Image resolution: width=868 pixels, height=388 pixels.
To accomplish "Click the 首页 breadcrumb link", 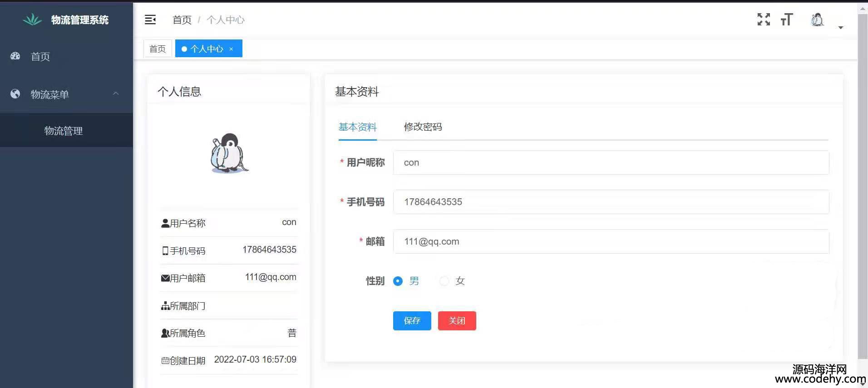I will pos(182,20).
